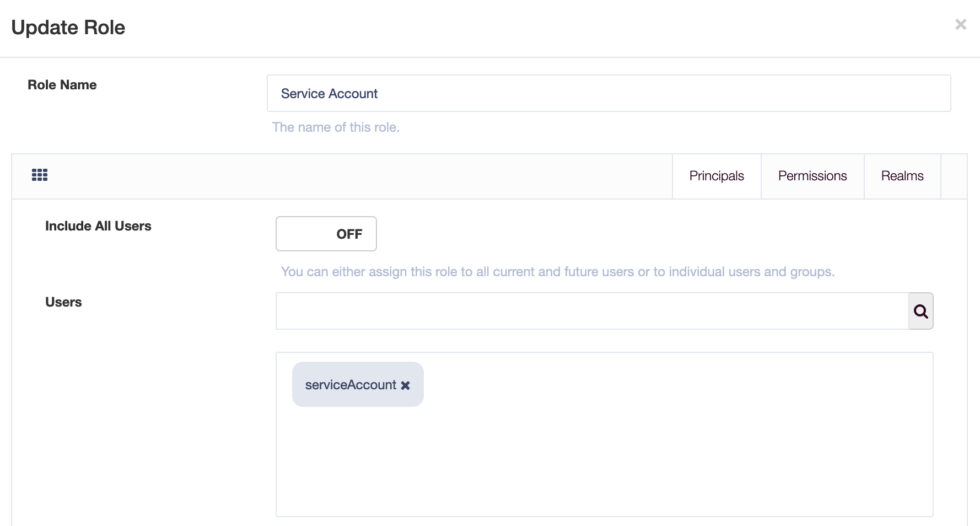Click the Role Name label
This screenshot has width=980, height=526.
coord(62,85)
